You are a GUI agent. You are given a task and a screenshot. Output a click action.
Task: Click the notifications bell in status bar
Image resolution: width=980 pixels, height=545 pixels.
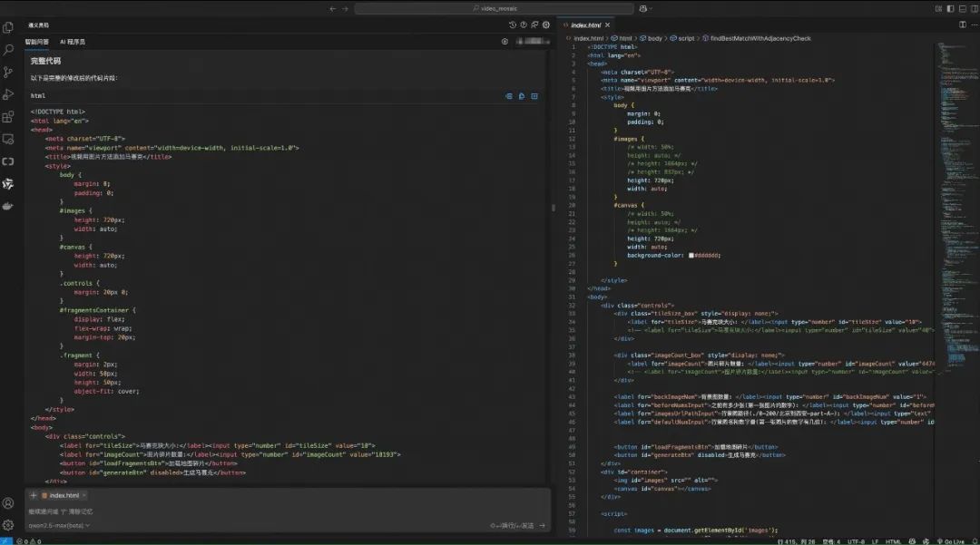click(975, 541)
